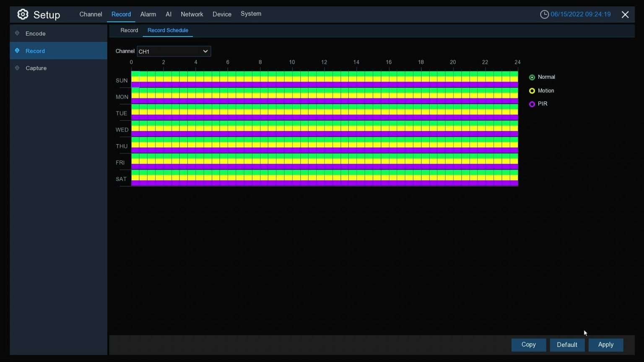Screen dimensions: 644x362
Task: Switch to the Record sub-tab
Action: [129, 31]
